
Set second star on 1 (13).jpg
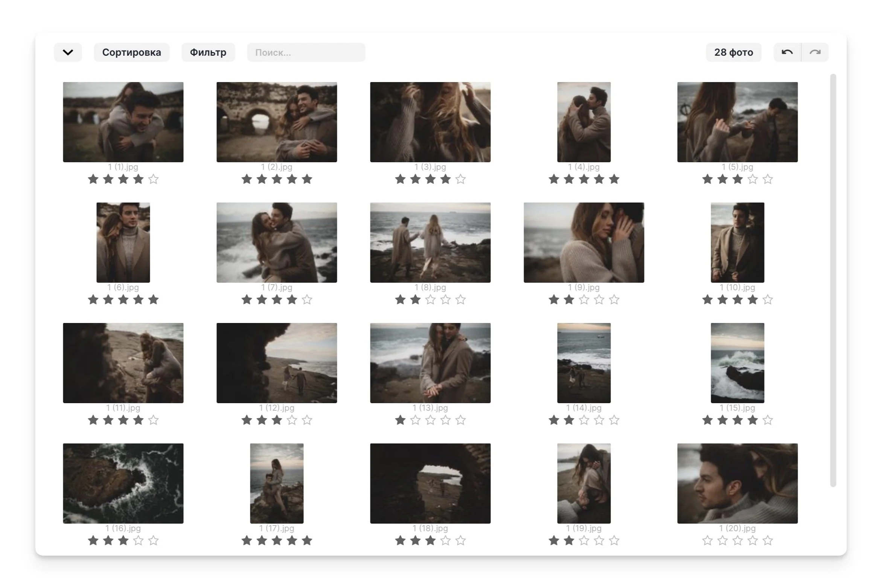click(x=415, y=420)
